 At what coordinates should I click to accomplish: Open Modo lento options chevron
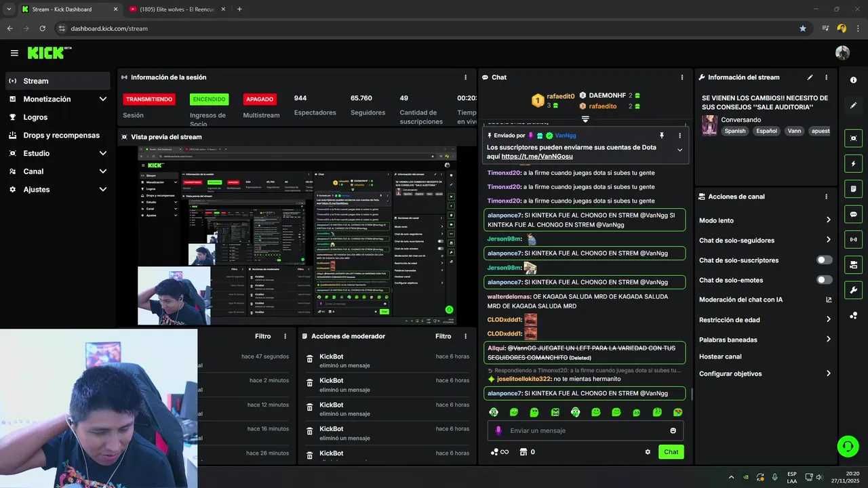click(829, 220)
